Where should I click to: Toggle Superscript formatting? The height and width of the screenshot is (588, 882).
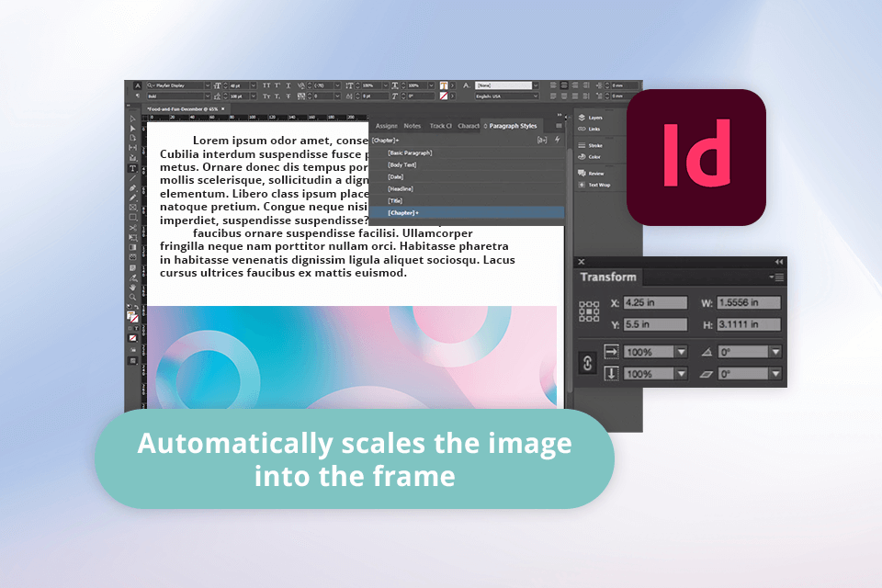point(277,85)
